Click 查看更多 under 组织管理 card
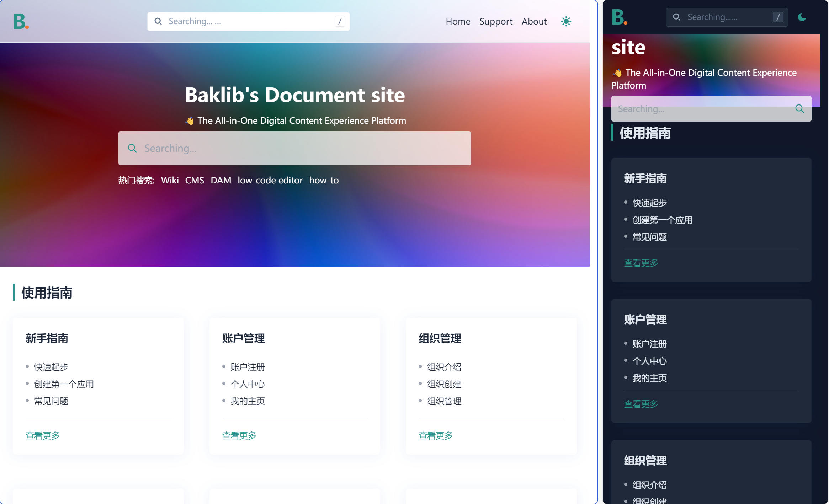The width and height of the screenshot is (829, 504). point(436,435)
